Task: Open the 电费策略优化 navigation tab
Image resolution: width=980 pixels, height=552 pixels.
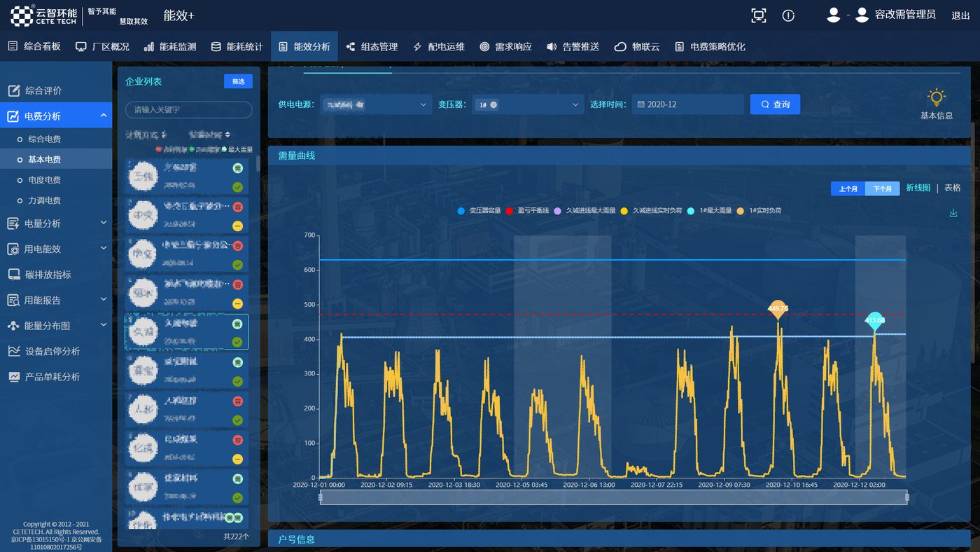Action: 710,47
